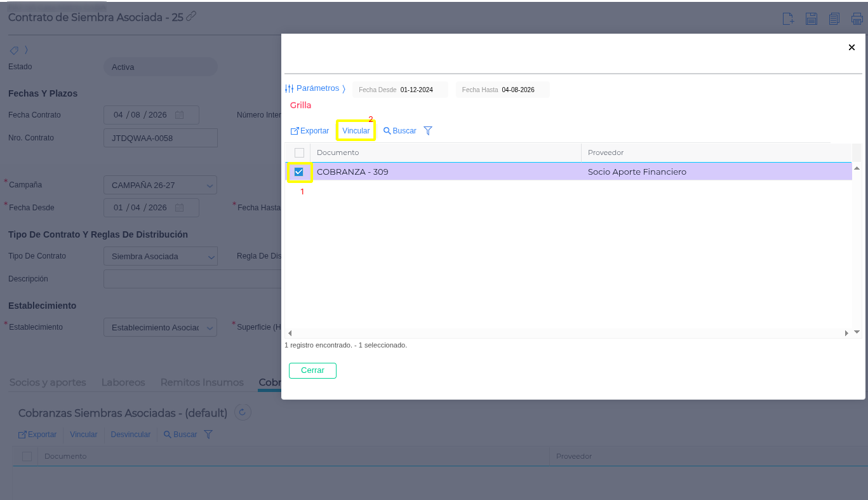The height and width of the screenshot is (500, 868).
Task: Switch to Socios y aportes tab
Action: (x=48, y=382)
